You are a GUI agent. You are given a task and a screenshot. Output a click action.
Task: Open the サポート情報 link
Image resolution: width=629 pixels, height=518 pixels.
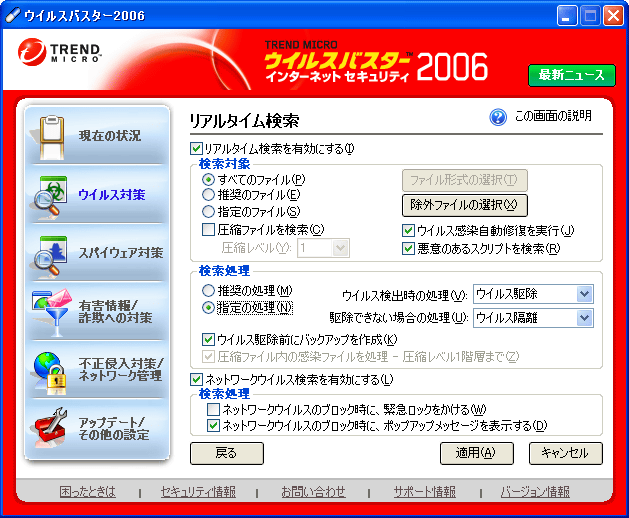point(424,492)
